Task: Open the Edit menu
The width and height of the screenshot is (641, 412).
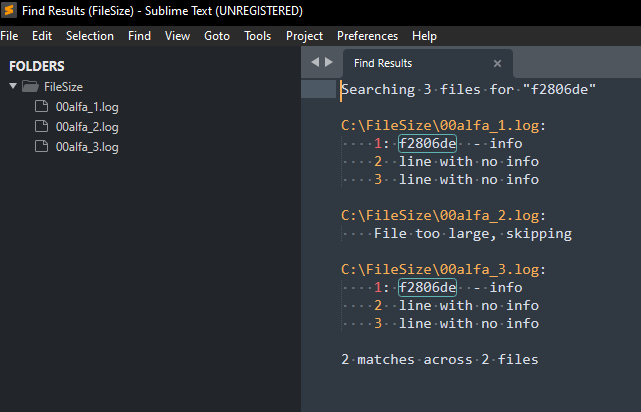Action: pyautogui.click(x=42, y=36)
